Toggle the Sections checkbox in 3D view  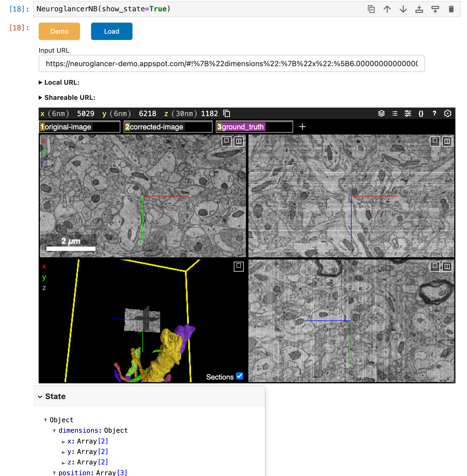point(240,376)
